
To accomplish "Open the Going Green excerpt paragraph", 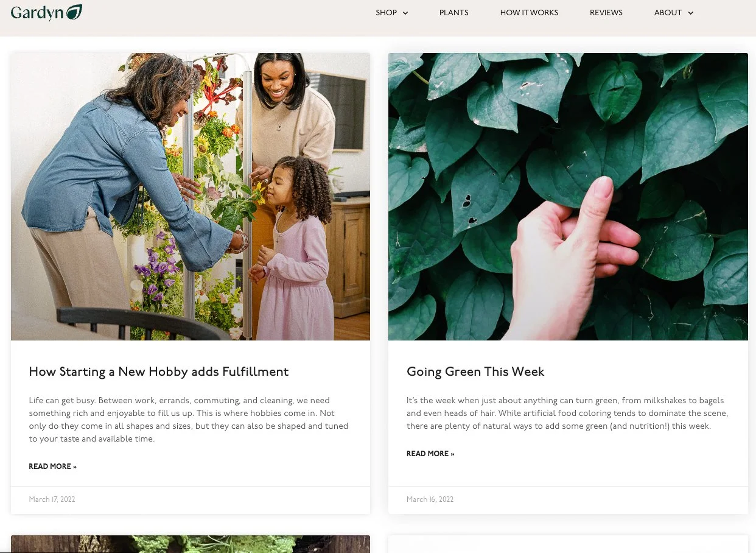I will click(x=567, y=414).
